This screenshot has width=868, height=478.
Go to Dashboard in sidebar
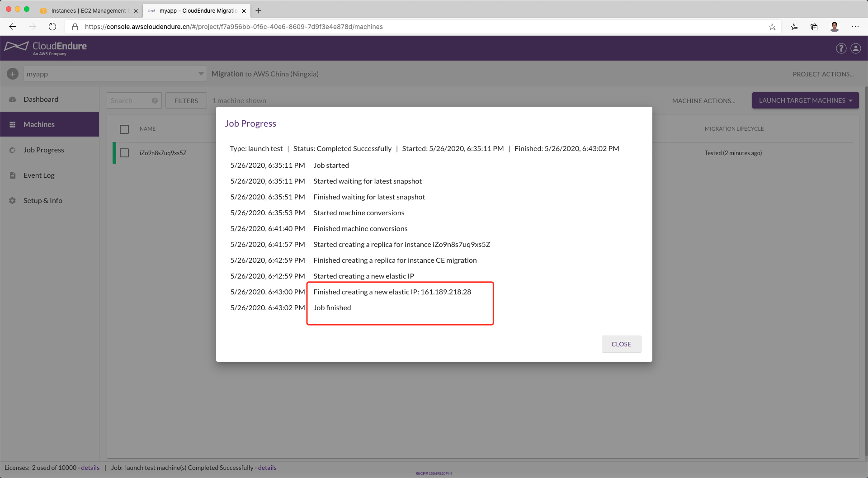pyautogui.click(x=41, y=99)
